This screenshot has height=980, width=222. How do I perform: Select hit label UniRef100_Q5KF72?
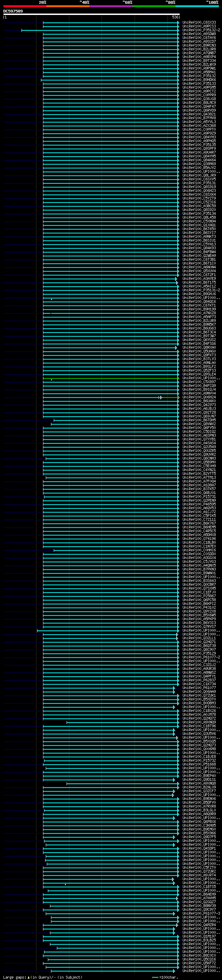coord(199,964)
